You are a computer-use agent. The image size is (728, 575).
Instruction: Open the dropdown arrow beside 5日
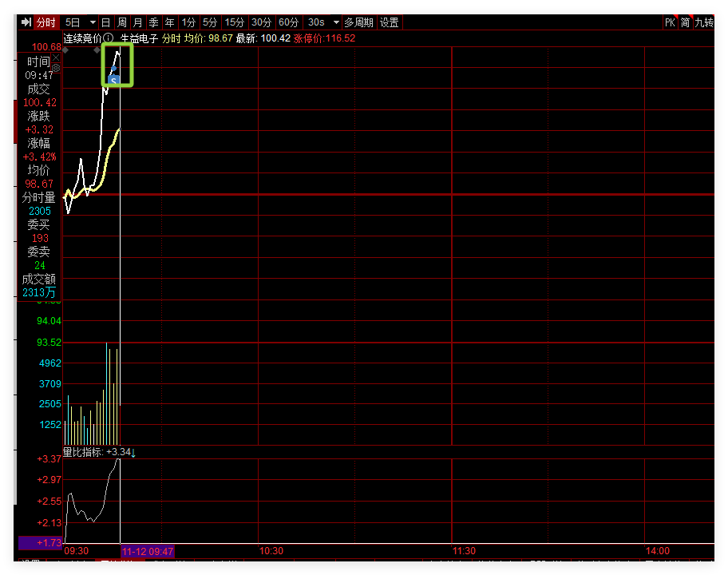pos(93,22)
